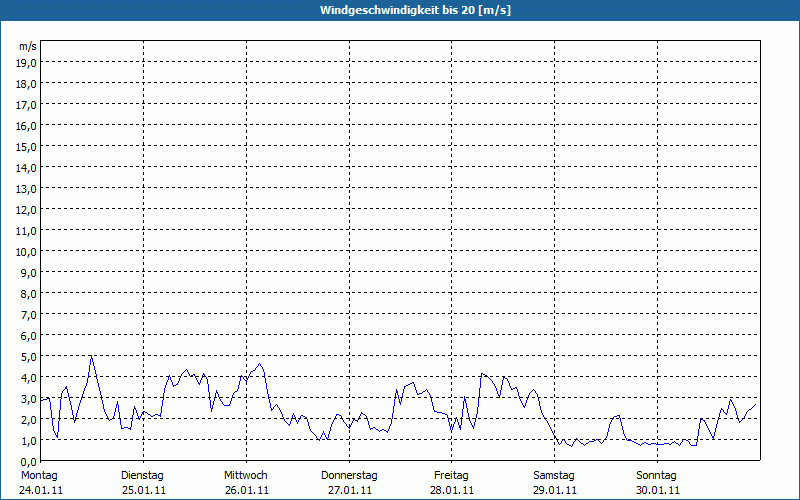800x500 pixels.
Task: Click the 'Donnerstag' day label
Action: [x=349, y=476]
